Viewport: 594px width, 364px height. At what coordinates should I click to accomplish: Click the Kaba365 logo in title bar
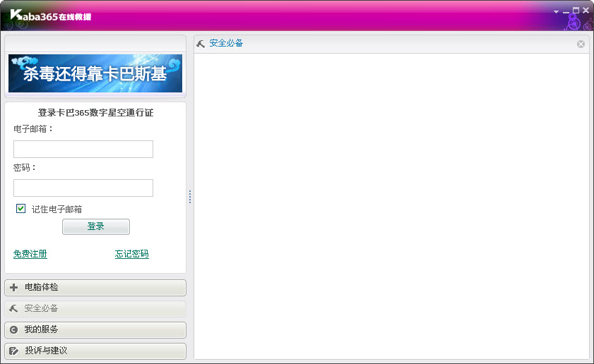pyautogui.click(x=49, y=16)
